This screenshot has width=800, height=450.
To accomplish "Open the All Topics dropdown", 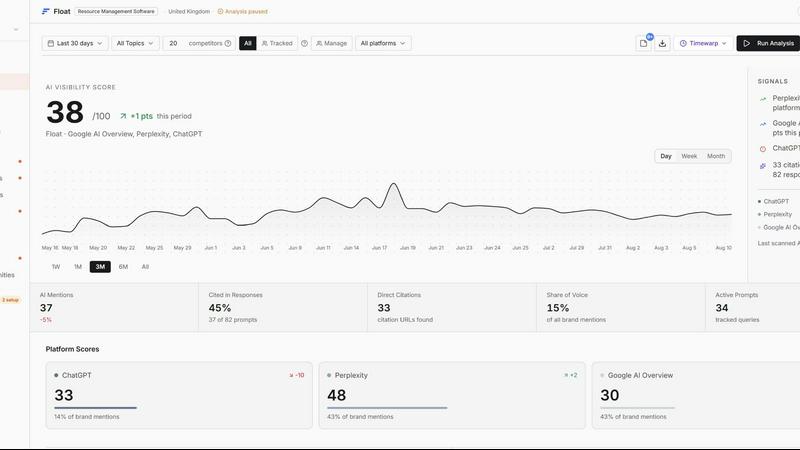I will click(x=135, y=43).
